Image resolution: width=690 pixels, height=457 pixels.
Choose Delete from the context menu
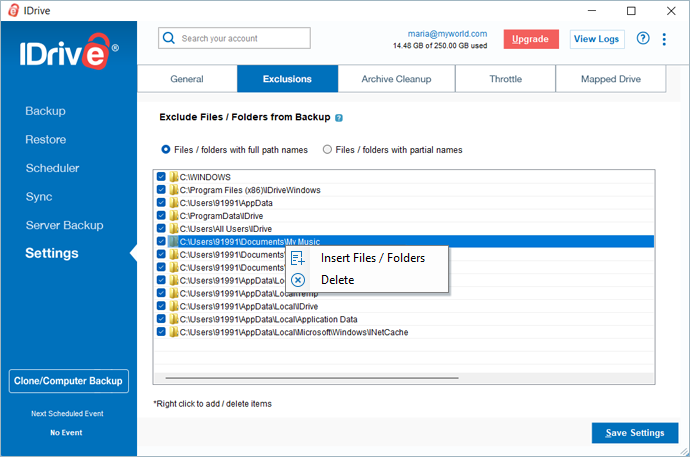click(337, 280)
